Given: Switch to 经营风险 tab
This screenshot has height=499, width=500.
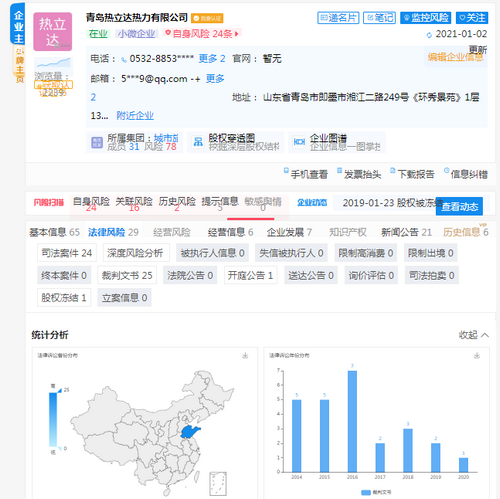Looking at the screenshot, I should pos(172,232).
